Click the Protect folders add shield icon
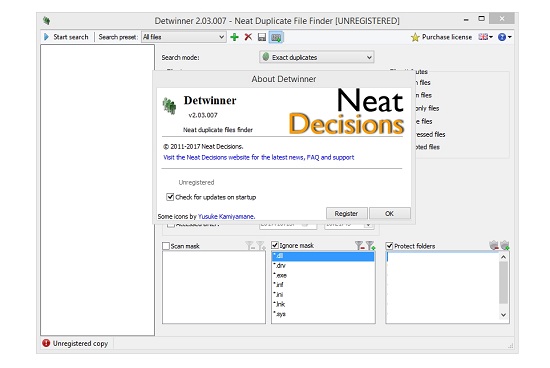The width and height of the screenshot is (550, 368). [x=505, y=245]
